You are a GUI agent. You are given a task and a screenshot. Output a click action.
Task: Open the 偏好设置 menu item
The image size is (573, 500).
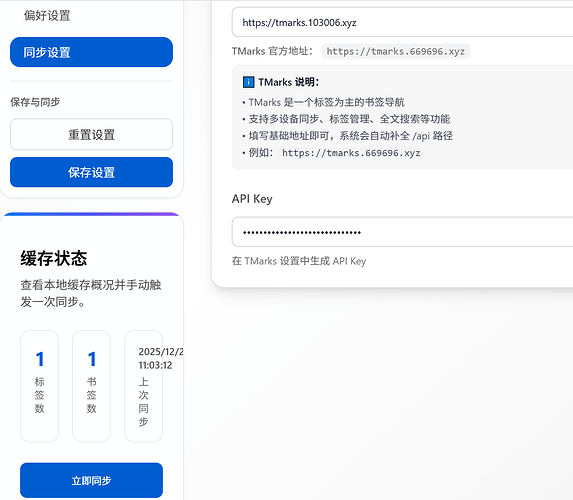coord(47,16)
